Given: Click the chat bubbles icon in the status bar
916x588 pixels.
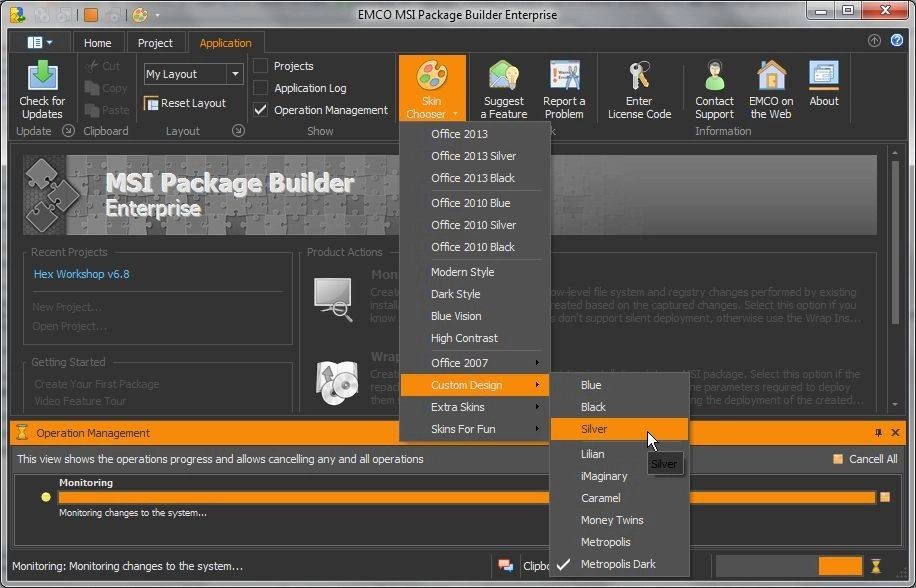Looking at the screenshot, I should [x=505, y=565].
